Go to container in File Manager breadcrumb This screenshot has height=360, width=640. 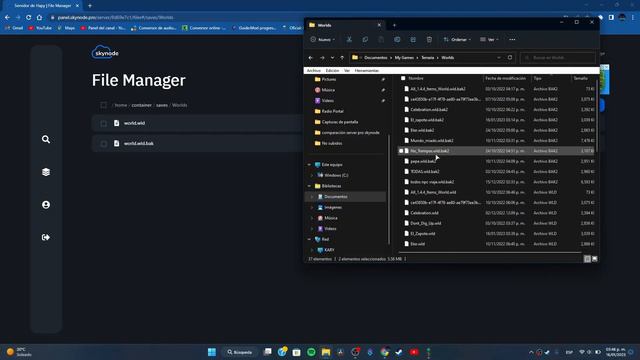click(141, 105)
